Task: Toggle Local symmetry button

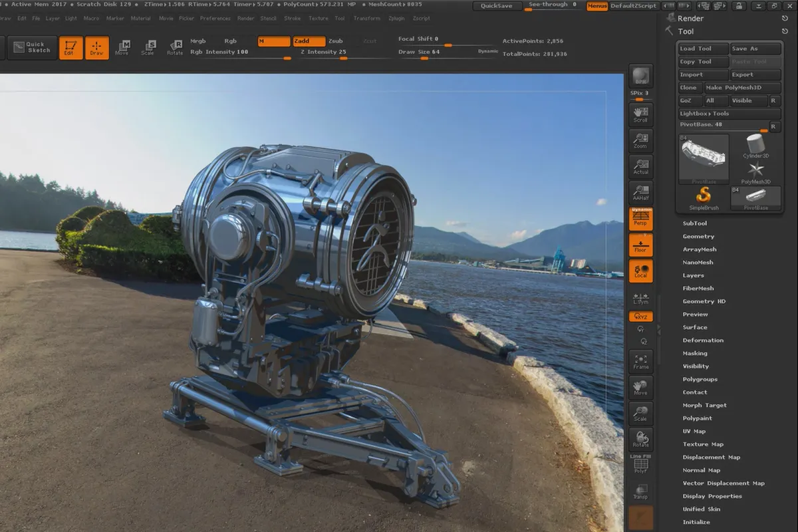Action: (x=641, y=271)
